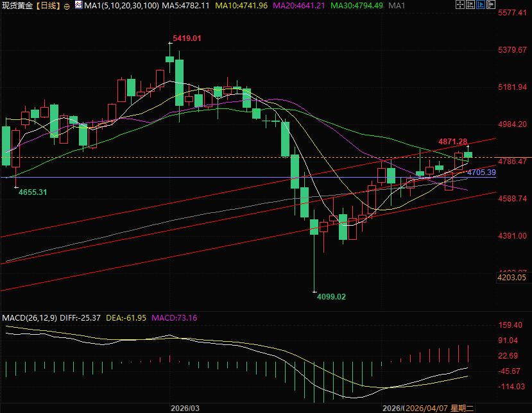This screenshot has height=413, width=532.
Task: Click the DEA:-61.95 readout
Action: coord(126,318)
